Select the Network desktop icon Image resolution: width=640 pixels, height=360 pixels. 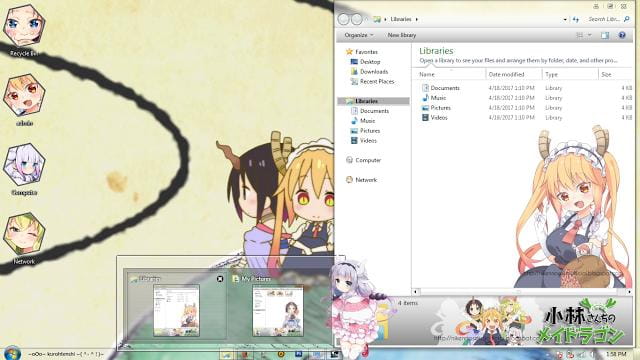tap(24, 239)
